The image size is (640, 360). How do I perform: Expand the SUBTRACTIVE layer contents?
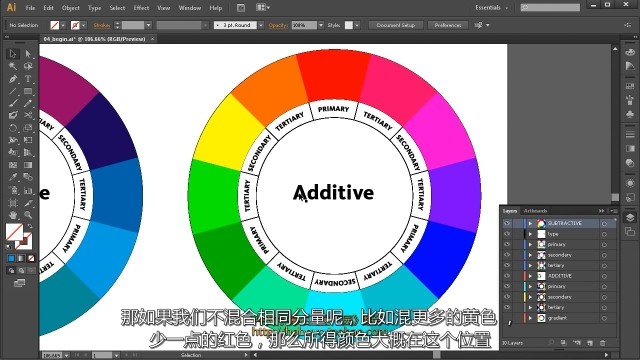[530, 223]
